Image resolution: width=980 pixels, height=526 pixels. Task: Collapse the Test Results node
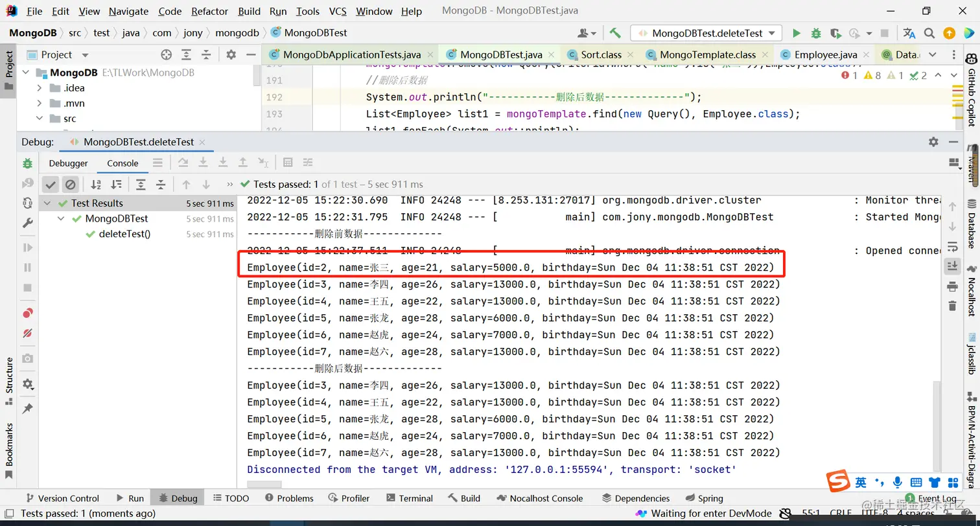pyautogui.click(x=47, y=203)
